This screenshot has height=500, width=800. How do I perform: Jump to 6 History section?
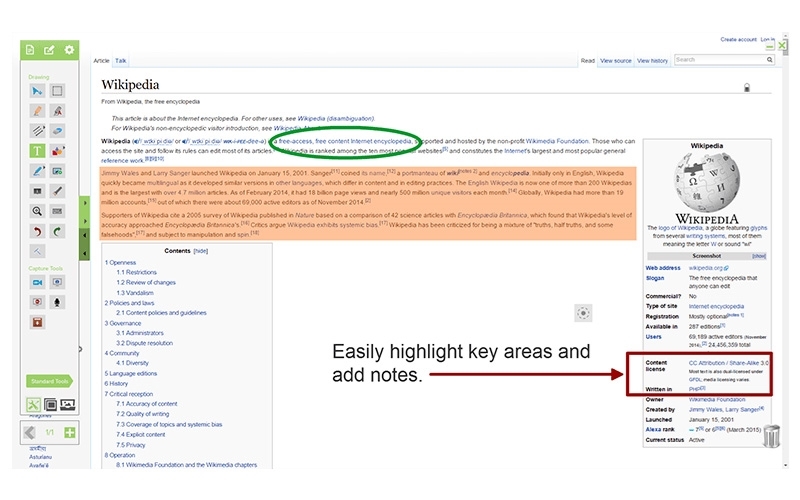[116, 384]
